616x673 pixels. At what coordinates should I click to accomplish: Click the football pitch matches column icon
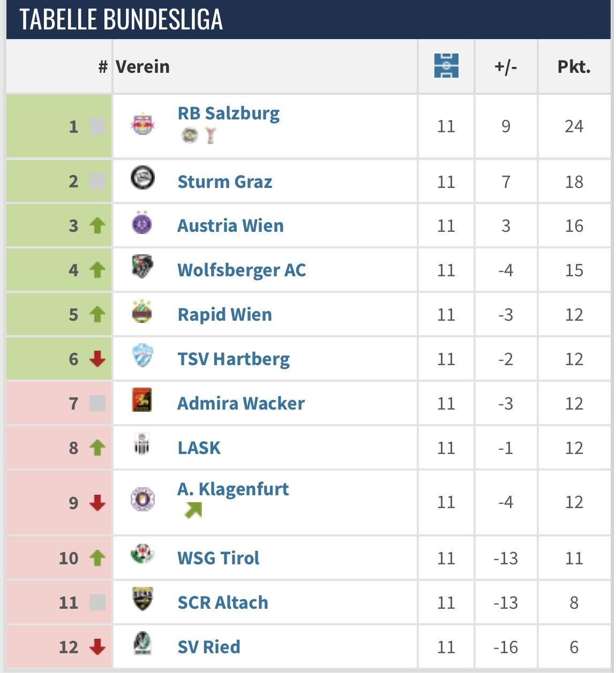[446, 66]
